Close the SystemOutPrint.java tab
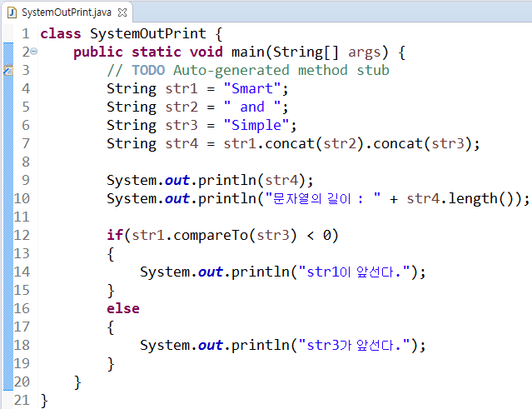Image resolution: width=532 pixels, height=409 pixels. point(122,14)
